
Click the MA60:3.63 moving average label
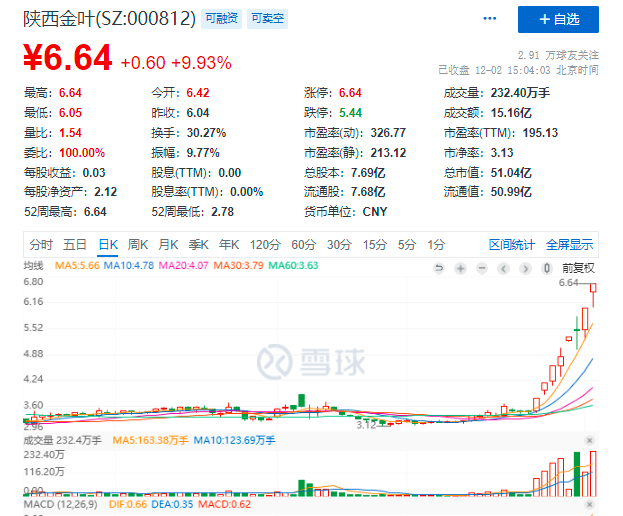(293, 265)
